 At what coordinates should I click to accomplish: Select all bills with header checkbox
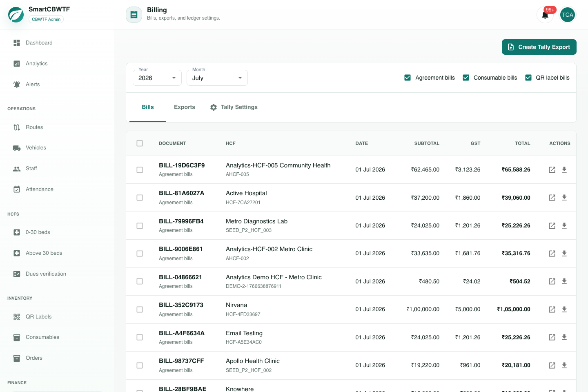tap(140, 143)
